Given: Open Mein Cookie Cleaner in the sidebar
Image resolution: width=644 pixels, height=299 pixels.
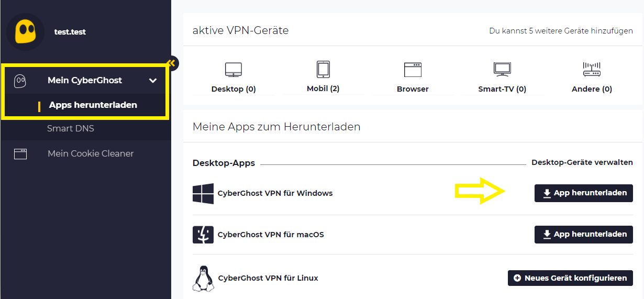Looking at the screenshot, I should 91,153.
